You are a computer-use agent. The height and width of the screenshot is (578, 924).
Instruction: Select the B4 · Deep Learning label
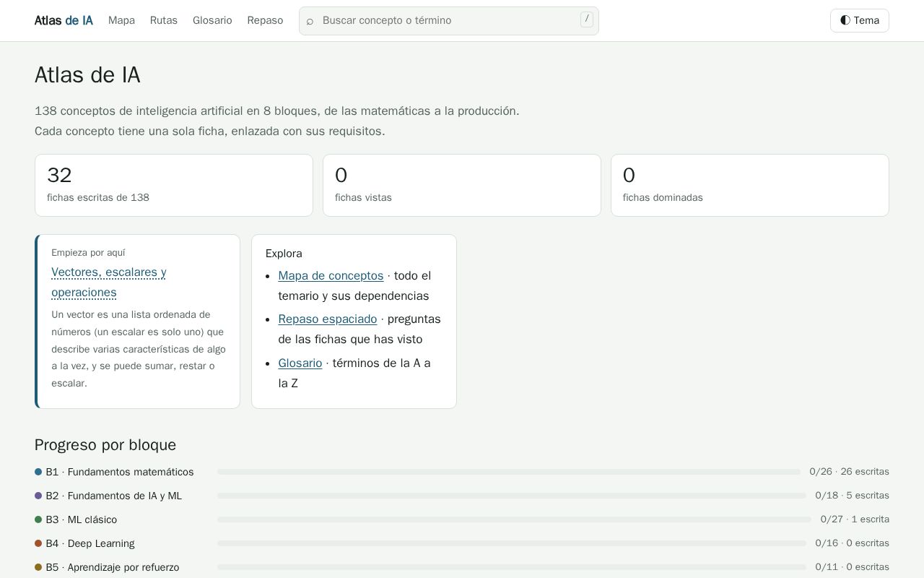tap(90, 543)
